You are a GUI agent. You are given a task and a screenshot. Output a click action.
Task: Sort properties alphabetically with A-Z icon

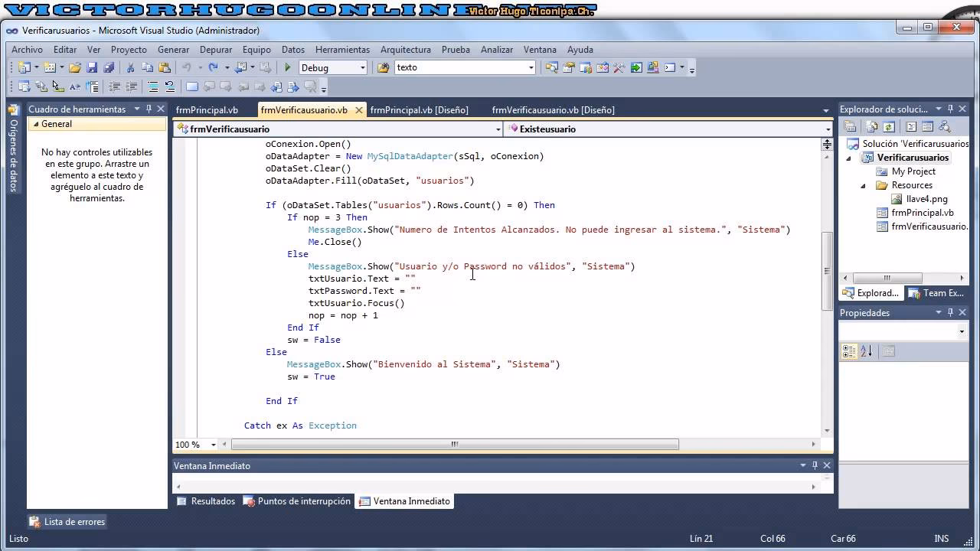(x=866, y=351)
